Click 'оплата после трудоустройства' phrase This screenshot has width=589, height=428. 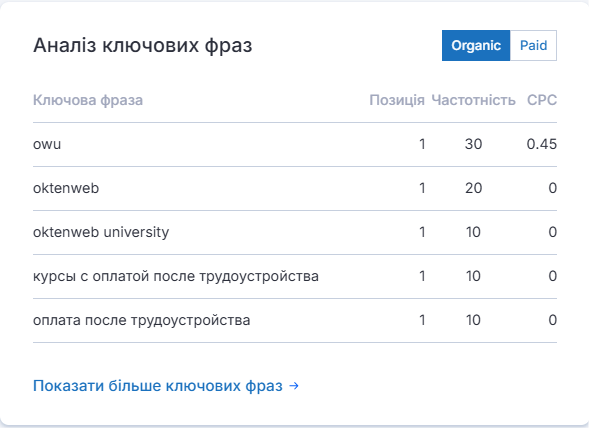point(142,320)
